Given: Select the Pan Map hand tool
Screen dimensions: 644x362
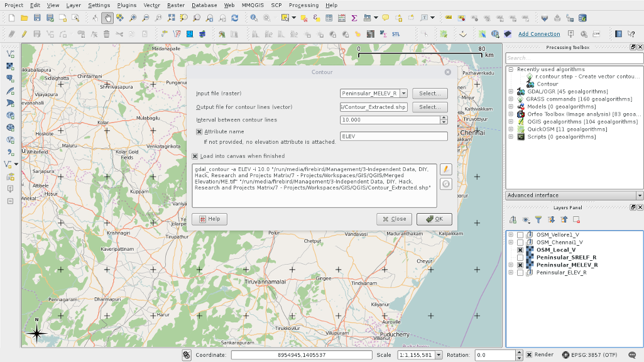Looking at the screenshot, I should (x=107, y=18).
